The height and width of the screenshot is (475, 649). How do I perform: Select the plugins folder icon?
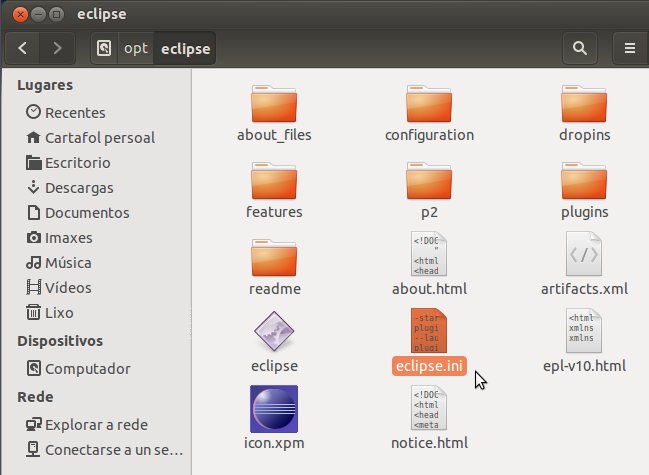pos(584,181)
